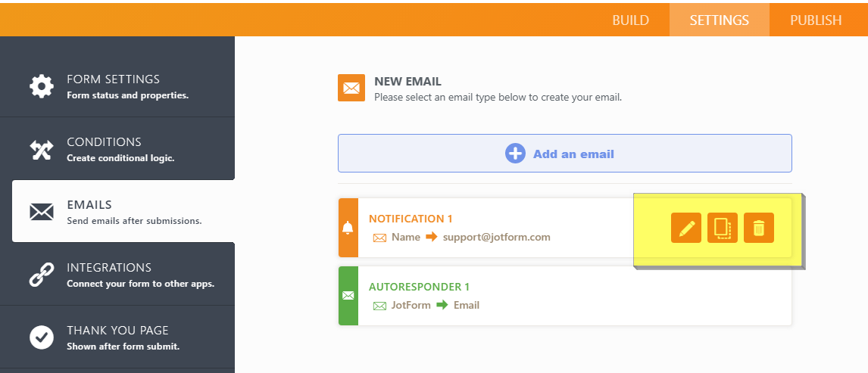Open the Publish tab
The width and height of the screenshot is (868, 373).
click(816, 20)
